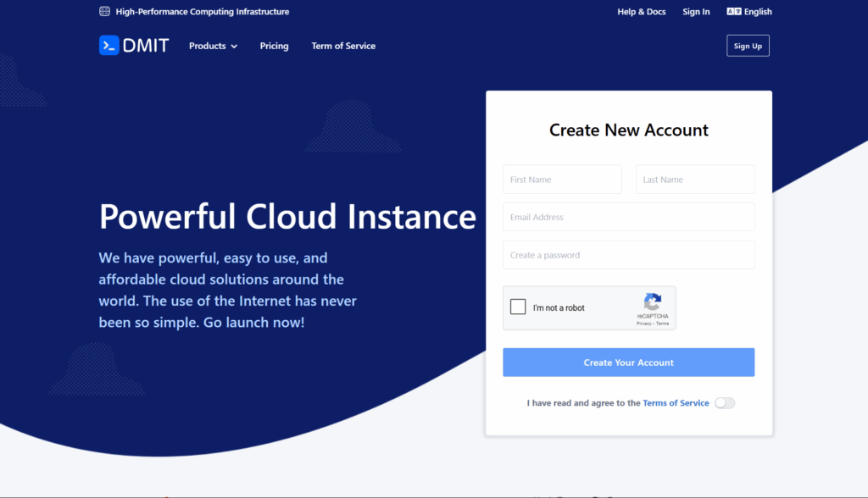Click the server icon beside High-Performance Computing
Screen dimensions: 868x498
pos(104,12)
